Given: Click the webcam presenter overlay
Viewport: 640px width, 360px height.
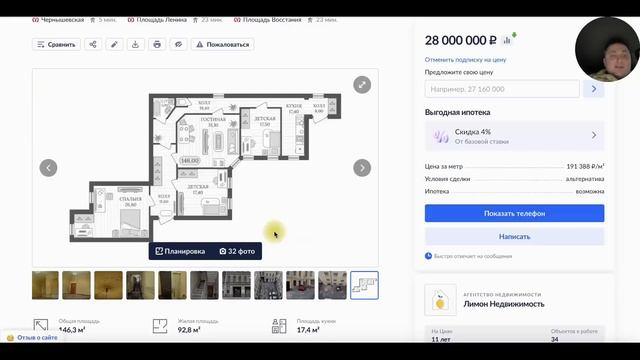Looking at the screenshot, I should [x=607, y=49].
